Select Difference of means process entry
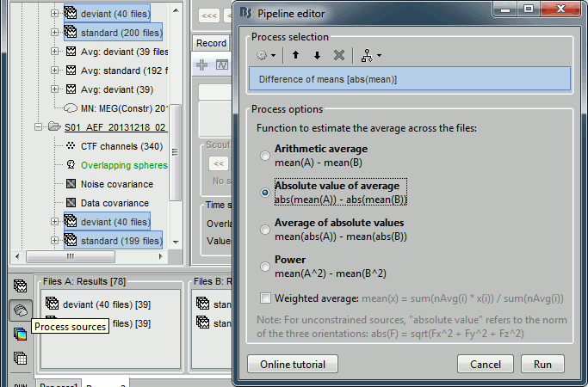588x387 pixels. (410, 79)
